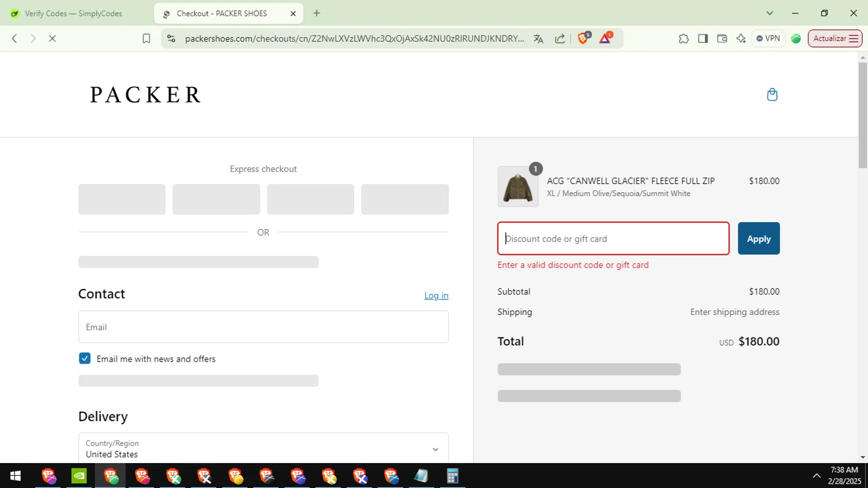Screen dimensions: 868x488
Task: Open the Brave Wallet icon
Action: 722,39
